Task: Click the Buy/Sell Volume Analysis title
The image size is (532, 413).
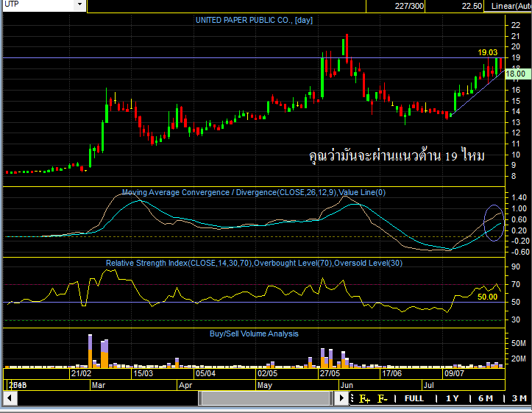Action: (254, 333)
